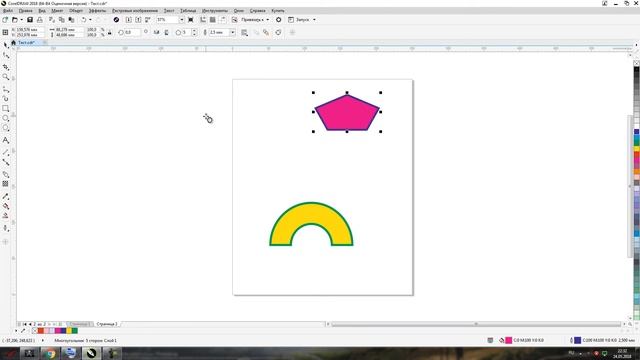The image size is (640, 360).
Task: Open the Effects menu
Action: coord(97,11)
